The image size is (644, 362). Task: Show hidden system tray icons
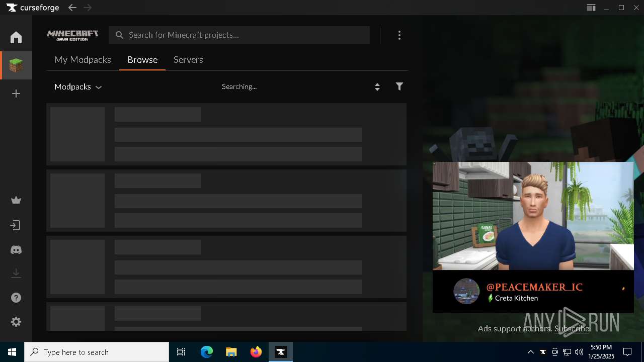tap(531, 352)
